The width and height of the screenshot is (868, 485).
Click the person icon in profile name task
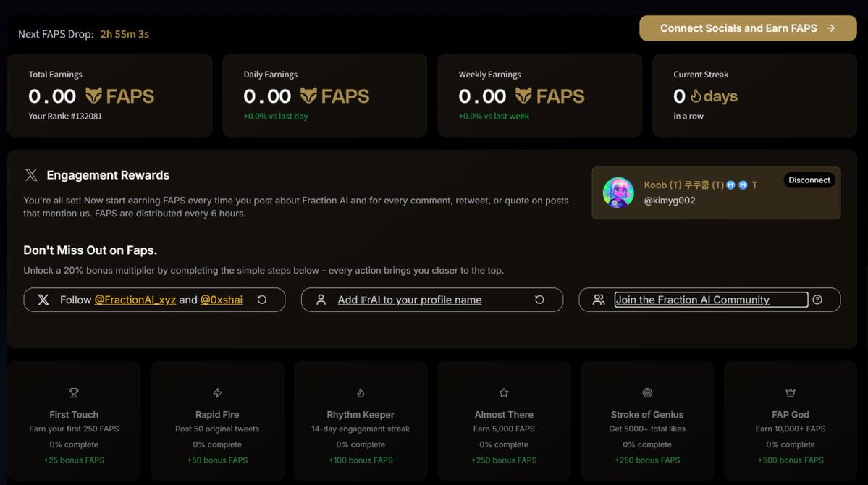321,300
